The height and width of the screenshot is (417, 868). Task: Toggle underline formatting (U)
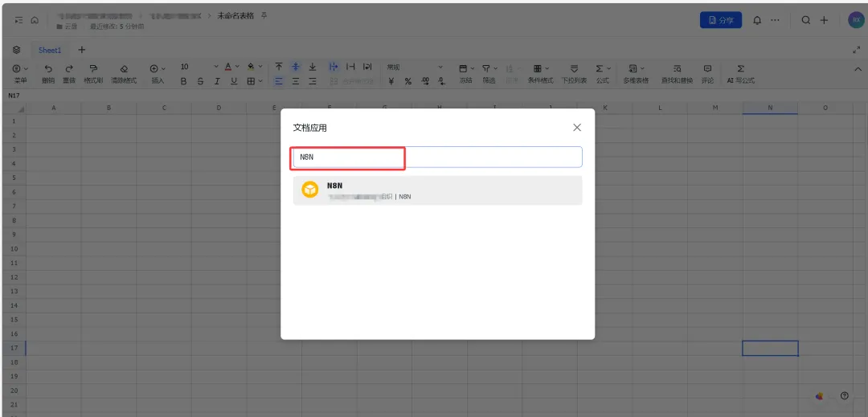(x=234, y=81)
